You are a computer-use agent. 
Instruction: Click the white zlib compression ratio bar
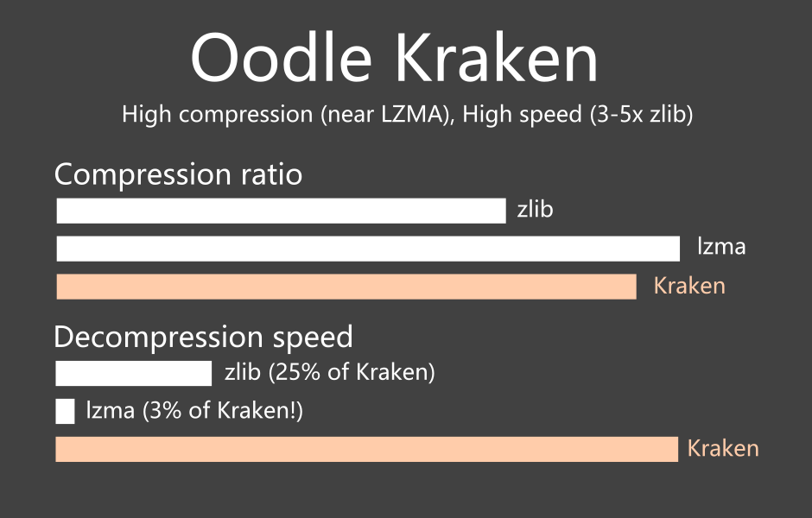[282, 211]
